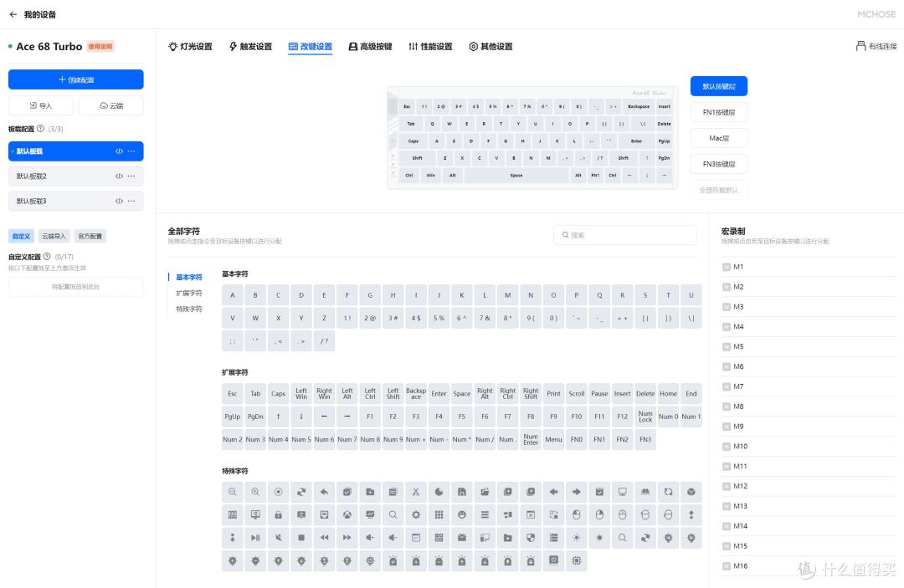The image size is (904, 588).
Task: Go to the 高级按键 tab
Action: pos(370,46)
